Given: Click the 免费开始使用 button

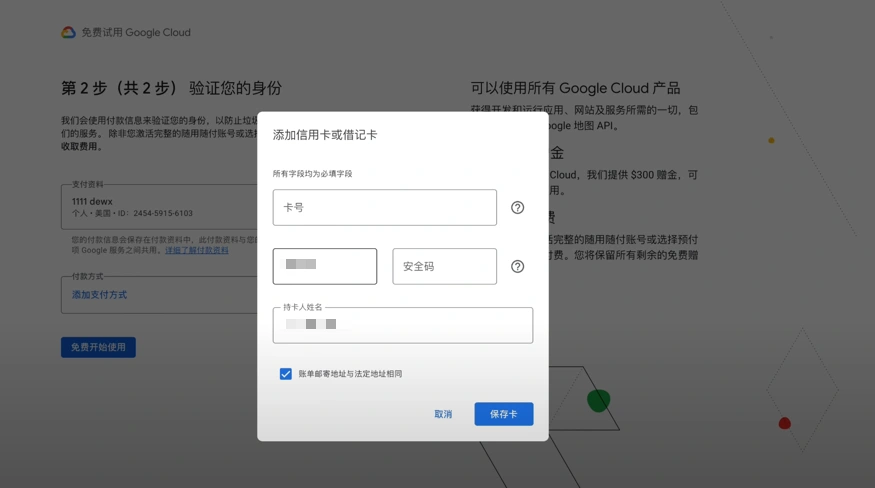Looking at the screenshot, I should pyautogui.click(x=98, y=347).
